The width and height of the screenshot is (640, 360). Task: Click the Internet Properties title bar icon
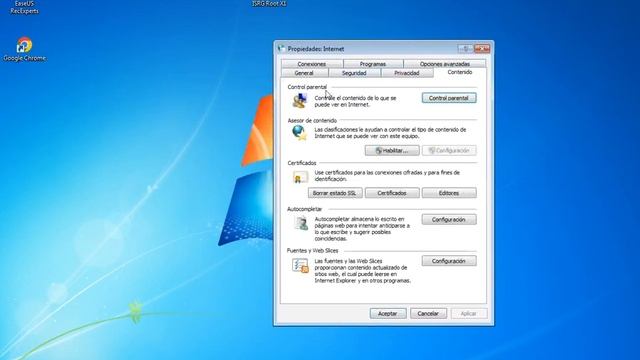tap(281, 49)
